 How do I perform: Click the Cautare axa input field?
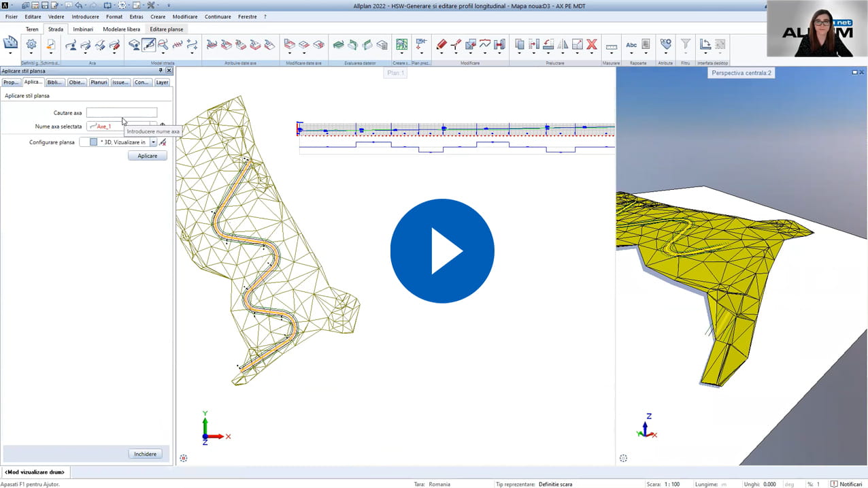(122, 112)
